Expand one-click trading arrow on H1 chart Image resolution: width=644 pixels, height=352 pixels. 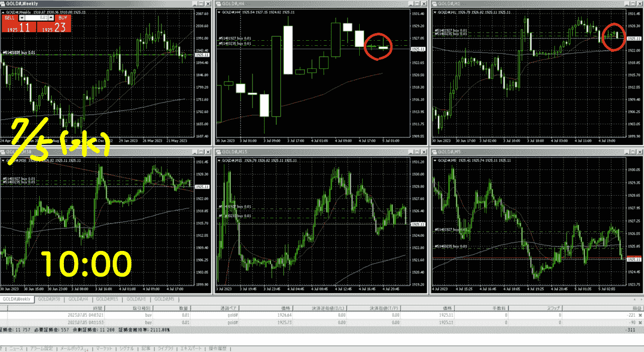coord(435,12)
